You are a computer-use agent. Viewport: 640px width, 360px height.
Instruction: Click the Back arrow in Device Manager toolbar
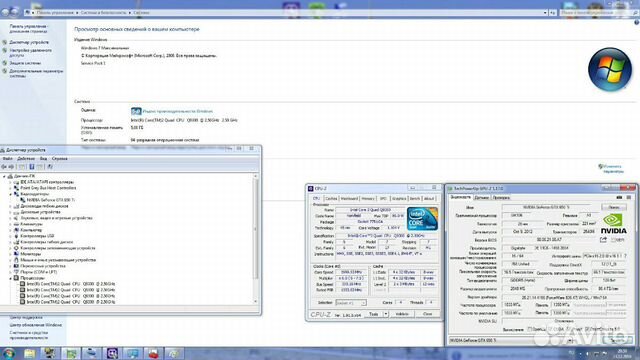tap(4, 167)
